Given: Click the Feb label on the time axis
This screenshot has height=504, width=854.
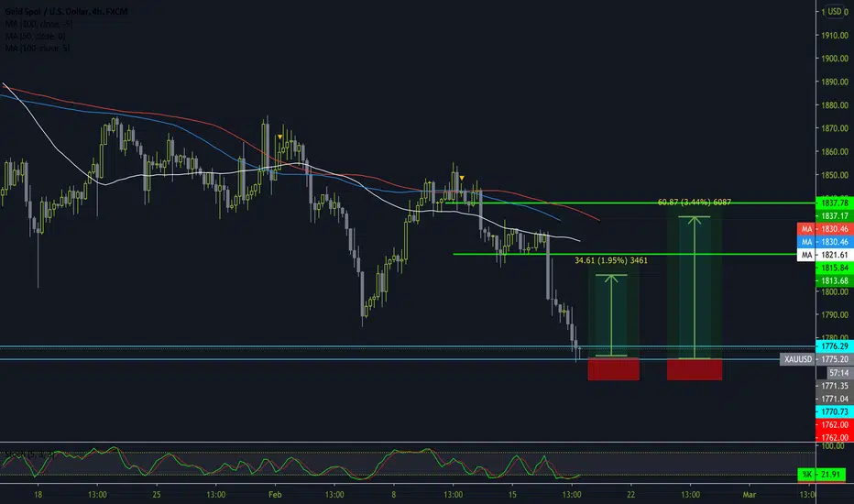Looking at the screenshot, I should (x=275, y=495).
